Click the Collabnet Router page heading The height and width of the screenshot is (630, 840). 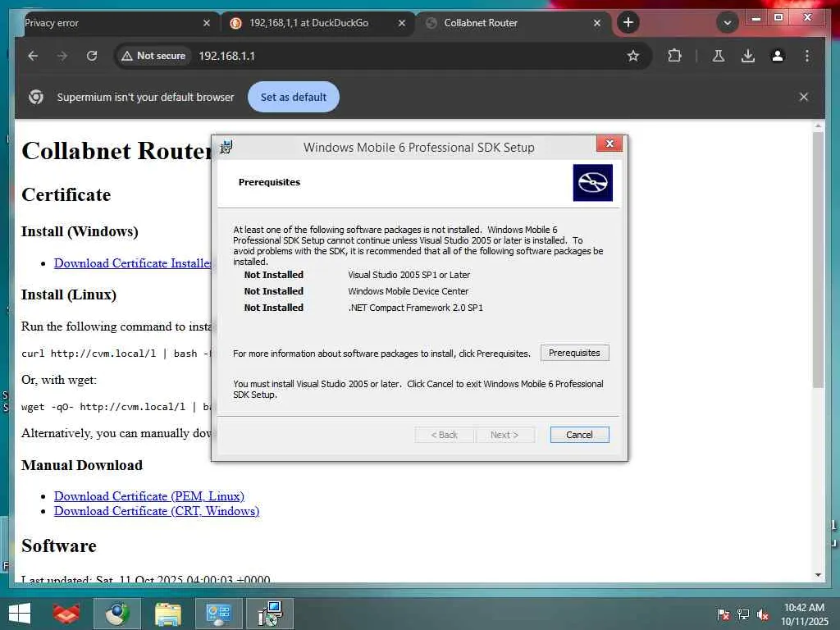click(116, 151)
